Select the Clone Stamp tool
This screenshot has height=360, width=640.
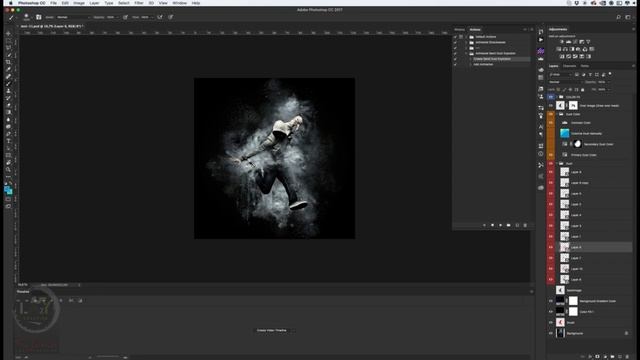pyautogui.click(x=8, y=91)
